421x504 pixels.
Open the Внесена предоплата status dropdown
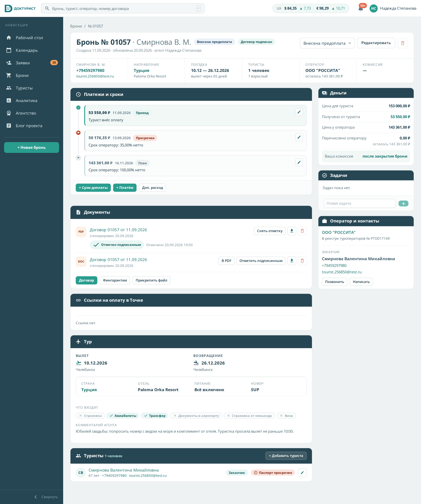(327, 43)
